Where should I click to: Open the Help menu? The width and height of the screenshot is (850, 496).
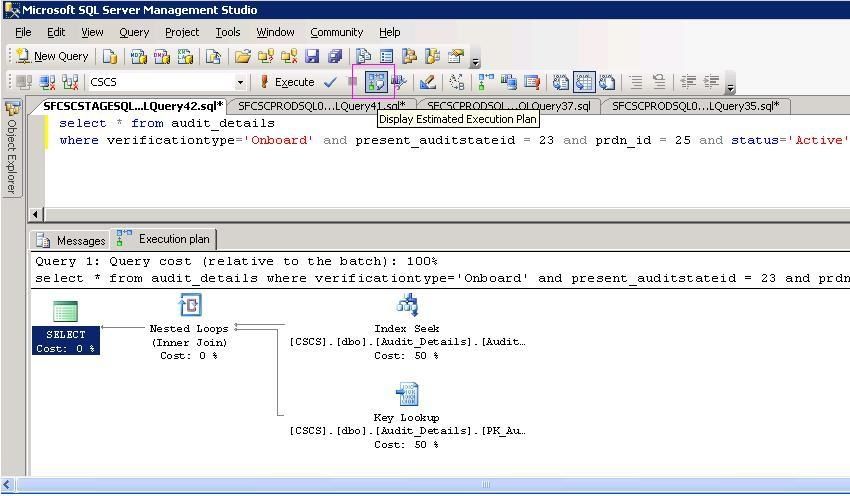point(389,33)
